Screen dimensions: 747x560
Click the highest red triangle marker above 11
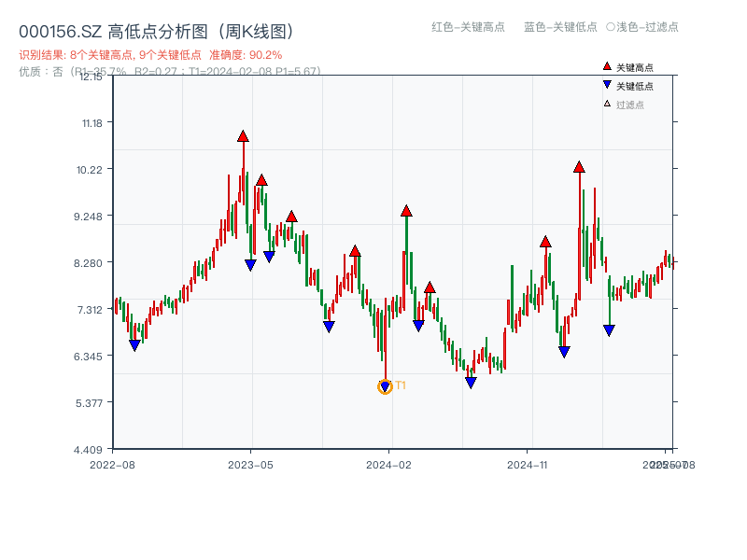coord(243,136)
